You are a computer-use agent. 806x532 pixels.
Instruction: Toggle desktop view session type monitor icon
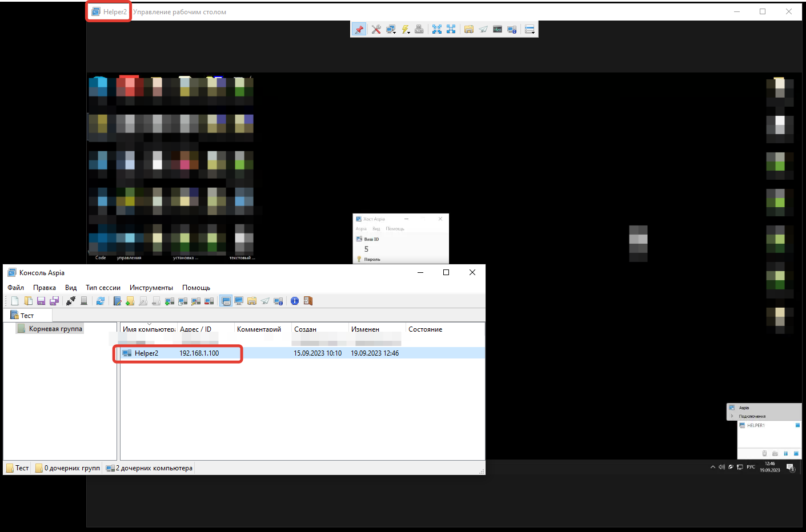tap(239, 301)
